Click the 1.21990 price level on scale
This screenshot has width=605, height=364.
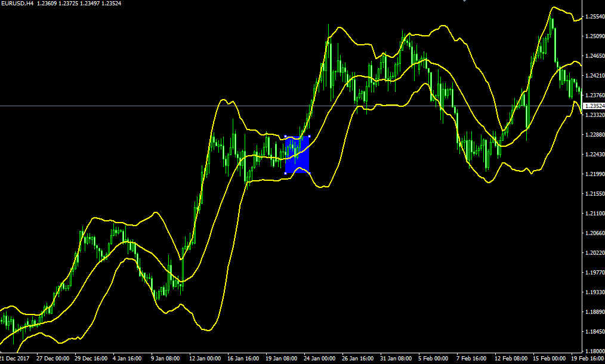pos(593,174)
